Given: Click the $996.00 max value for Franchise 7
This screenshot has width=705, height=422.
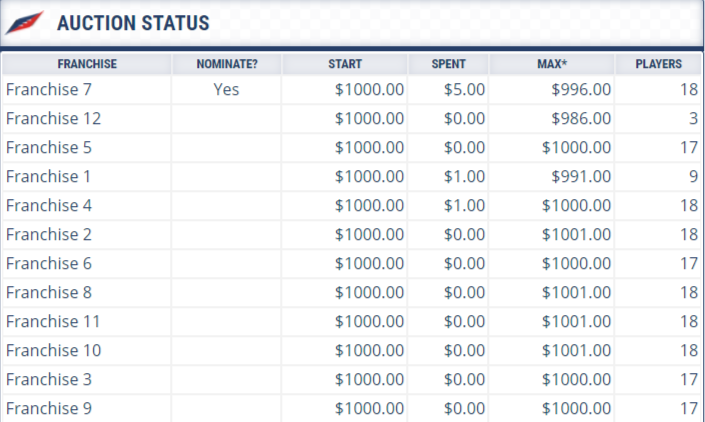Looking at the screenshot, I should coord(581,89).
